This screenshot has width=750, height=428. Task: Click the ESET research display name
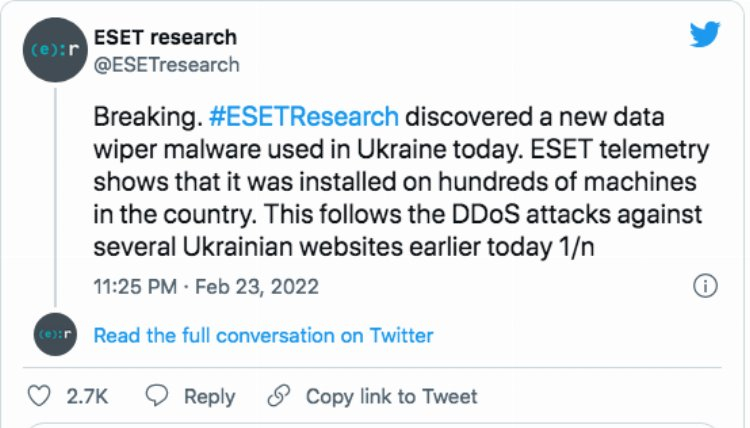[x=165, y=38]
